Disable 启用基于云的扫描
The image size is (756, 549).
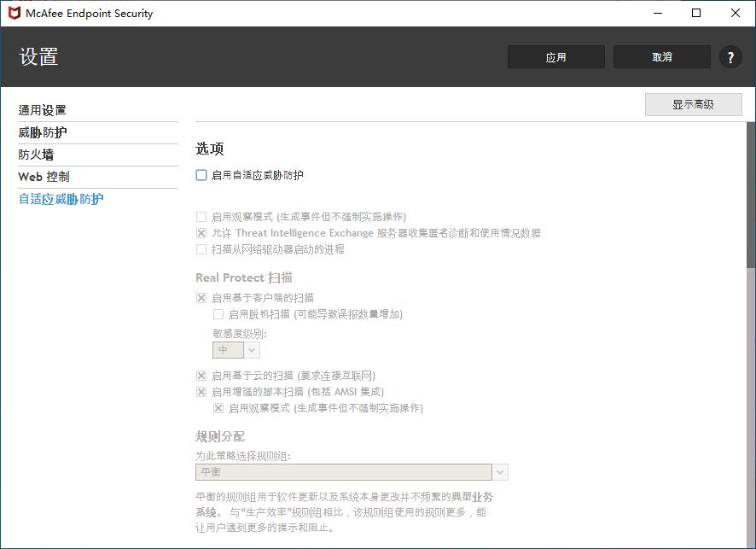(201, 376)
